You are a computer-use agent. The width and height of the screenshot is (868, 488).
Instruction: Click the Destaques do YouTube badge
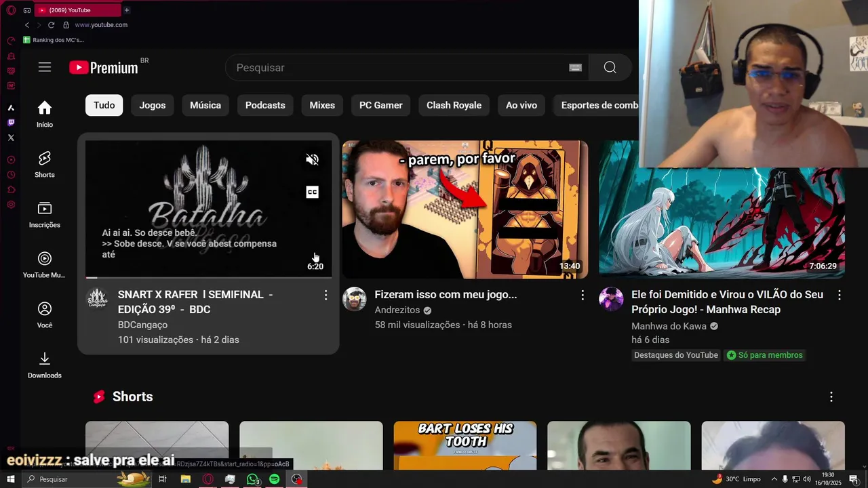[675, 355]
